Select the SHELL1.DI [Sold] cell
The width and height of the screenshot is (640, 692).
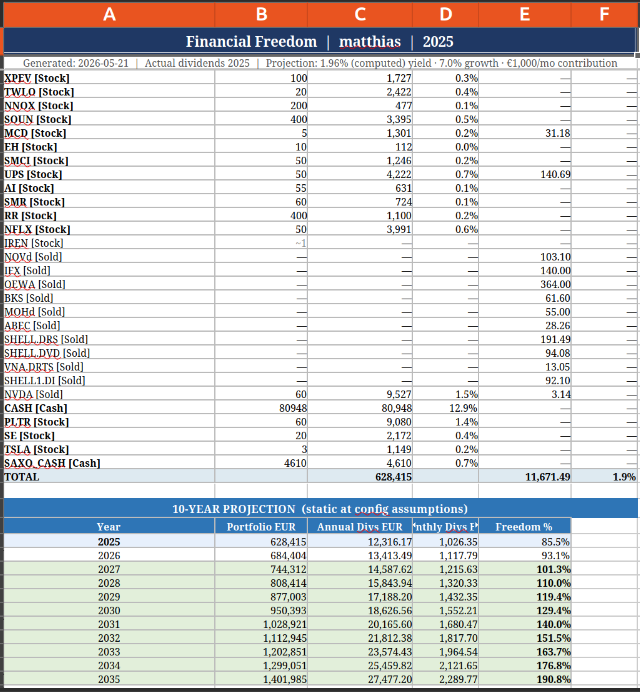(x=109, y=380)
